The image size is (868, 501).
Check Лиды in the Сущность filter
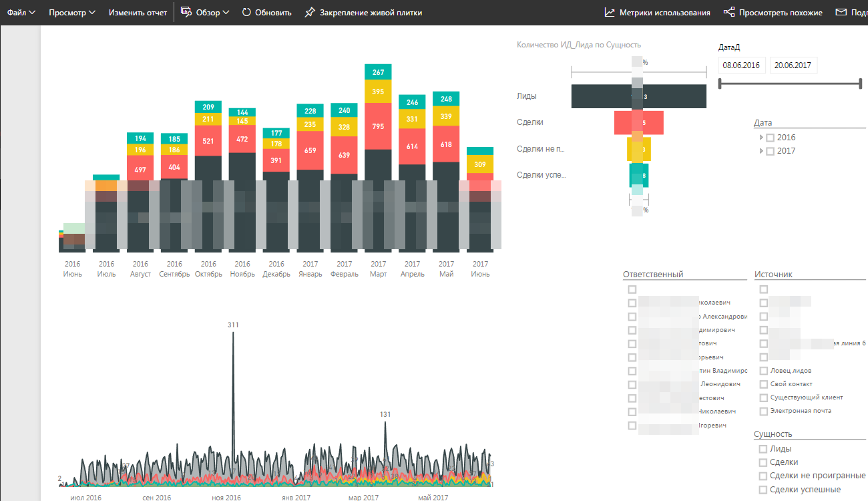pos(763,449)
